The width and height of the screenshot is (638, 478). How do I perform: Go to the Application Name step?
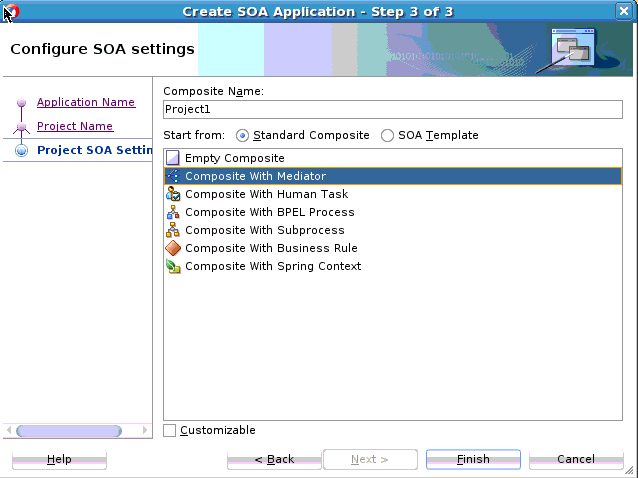86,102
